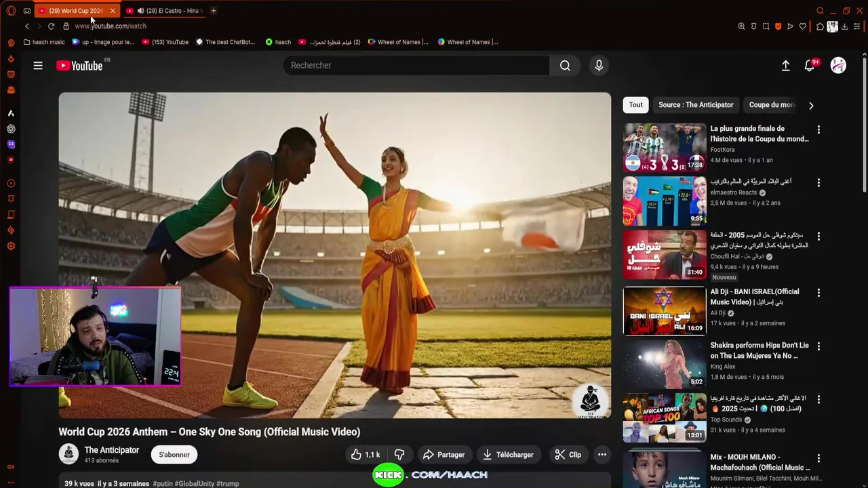This screenshot has width=868, height=488.
Task: Open options for Shakira Hips Don't Lie video
Action: pyautogui.click(x=818, y=346)
